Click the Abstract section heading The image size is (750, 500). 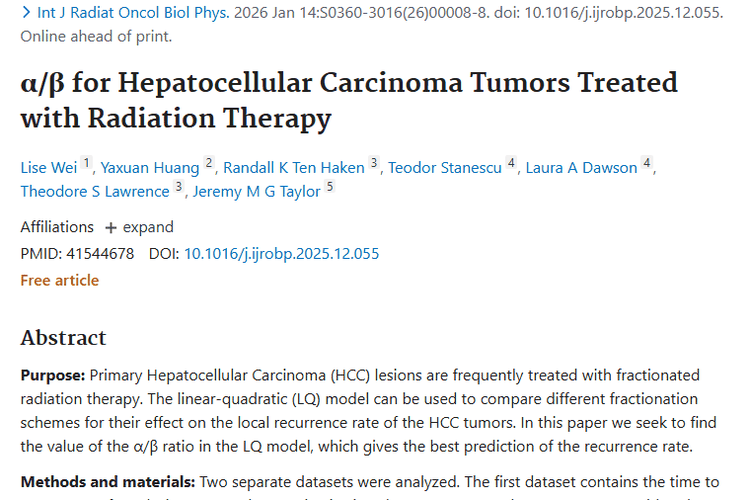tap(63, 337)
